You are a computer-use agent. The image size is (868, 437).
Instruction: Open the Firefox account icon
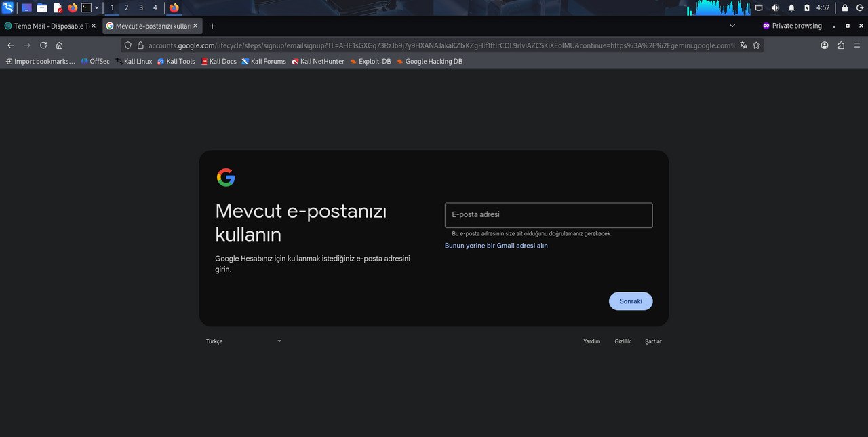click(x=825, y=45)
